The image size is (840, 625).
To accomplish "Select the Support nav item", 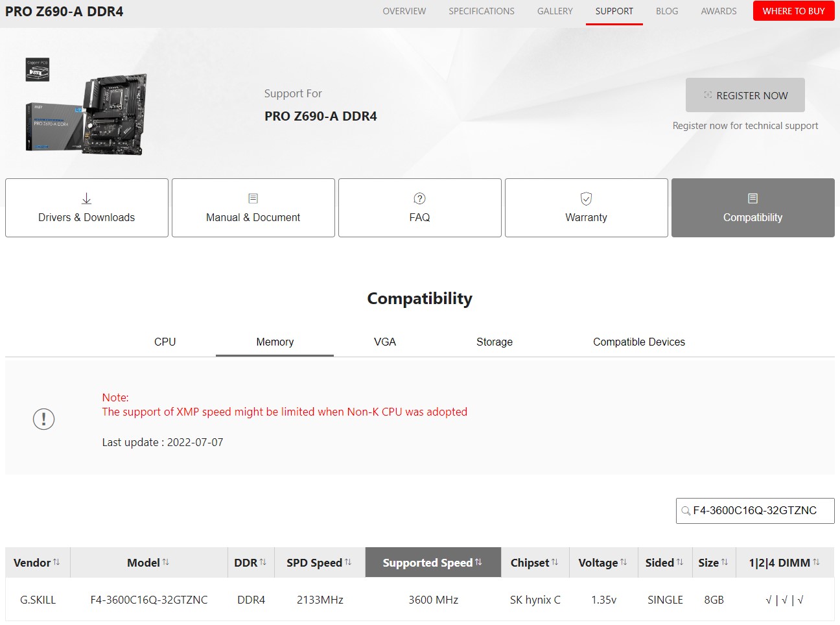I will pos(614,11).
